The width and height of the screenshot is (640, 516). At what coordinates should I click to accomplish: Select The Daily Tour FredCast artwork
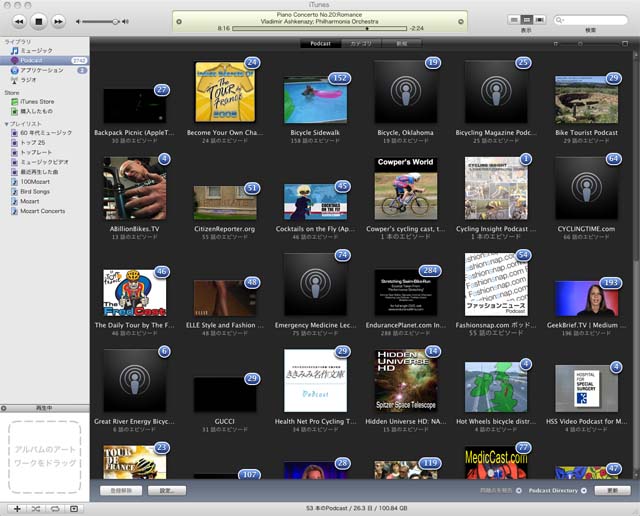tap(135, 293)
